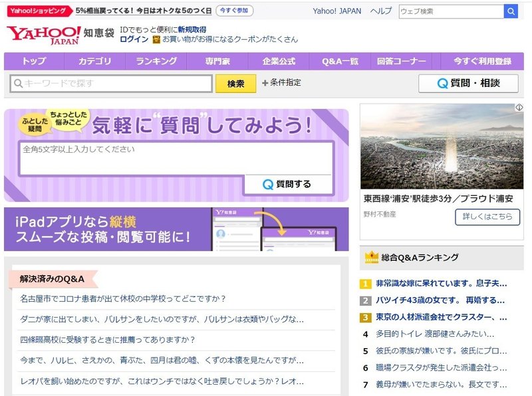
Task: Focus the ウェブ検索 input field
Action: 452,11
